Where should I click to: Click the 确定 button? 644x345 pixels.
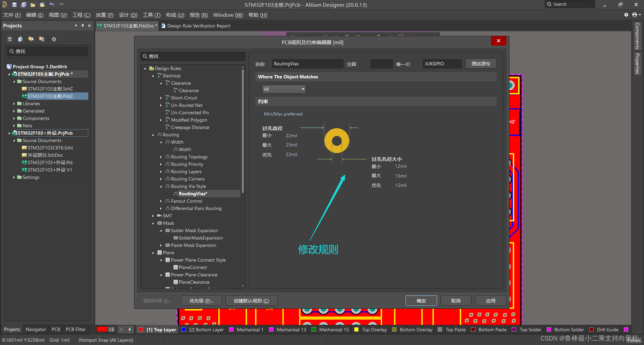click(x=421, y=301)
